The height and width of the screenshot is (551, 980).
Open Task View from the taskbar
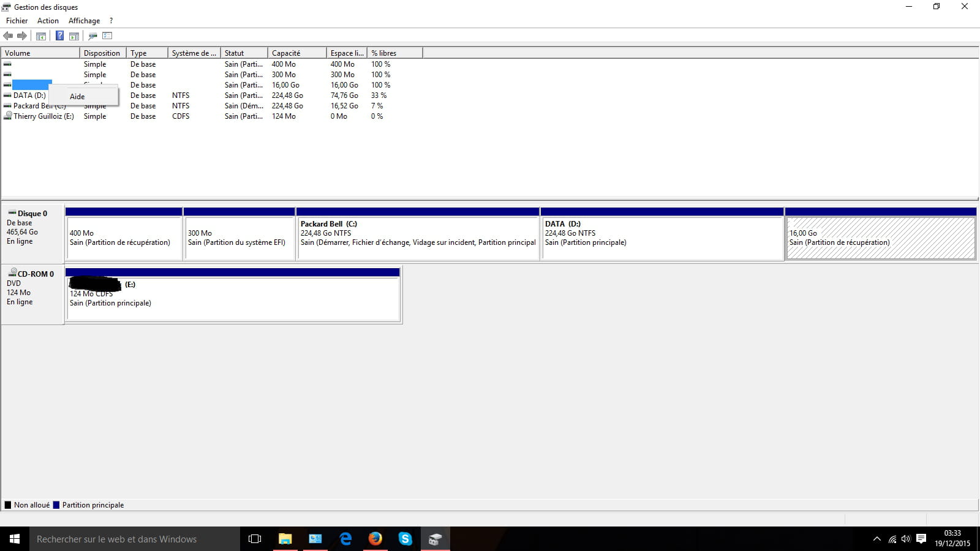[255, 539]
